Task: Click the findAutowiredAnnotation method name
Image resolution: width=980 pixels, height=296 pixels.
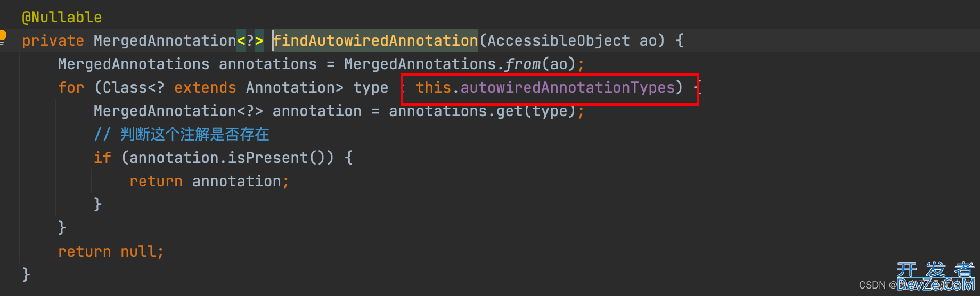Action: (x=375, y=40)
